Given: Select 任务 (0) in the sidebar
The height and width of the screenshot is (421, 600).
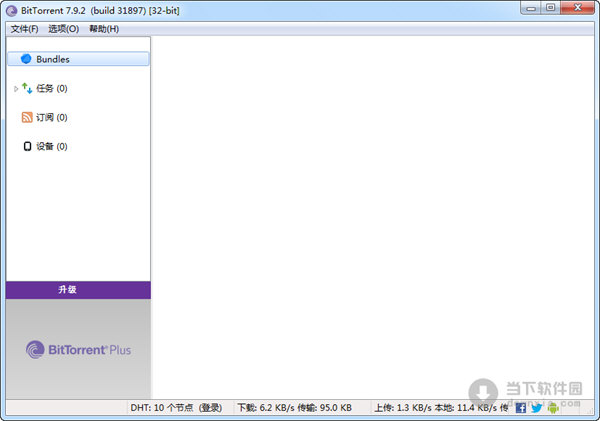Looking at the screenshot, I should (x=52, y=88).
